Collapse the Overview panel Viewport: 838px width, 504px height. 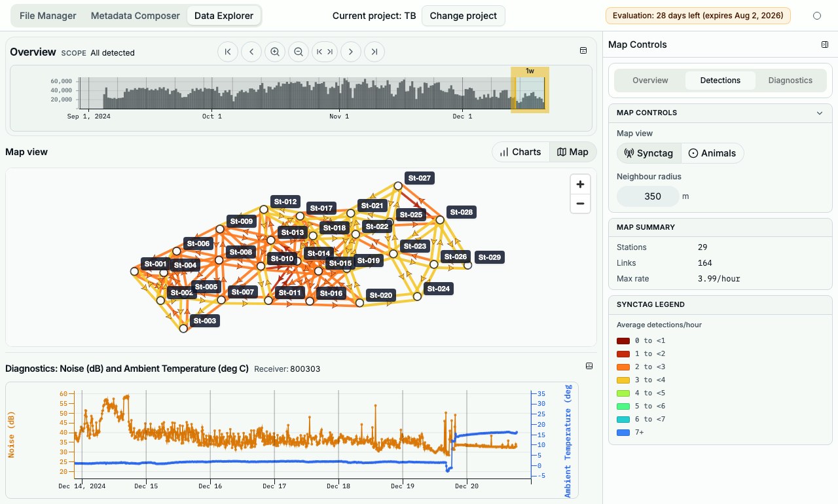pos(583,50)
